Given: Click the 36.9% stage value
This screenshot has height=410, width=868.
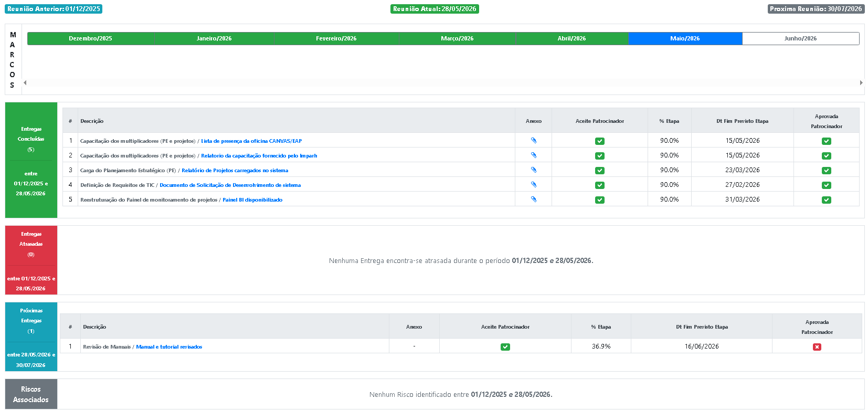Looking at the screenshot, I should (601, 346).
